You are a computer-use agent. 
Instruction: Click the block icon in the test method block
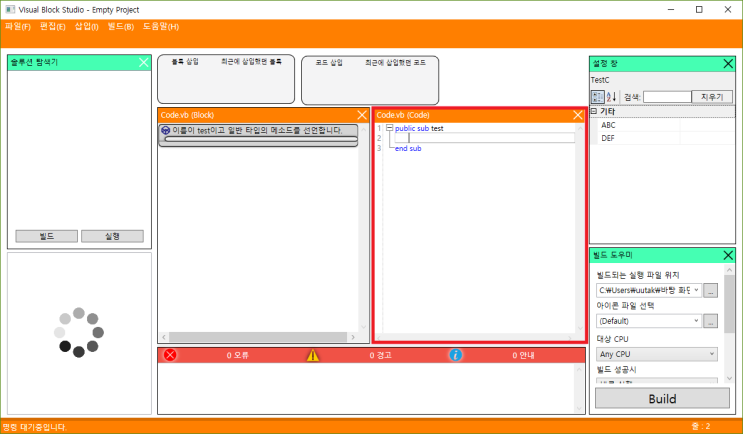click(x=165, y=130)
